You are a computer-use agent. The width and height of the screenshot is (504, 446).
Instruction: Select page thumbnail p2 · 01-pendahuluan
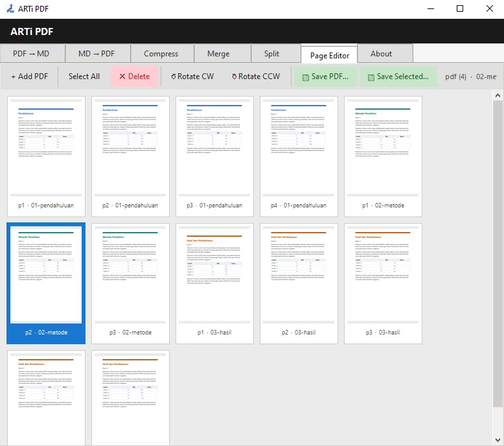pyautogui.click(x=130, y=156)
